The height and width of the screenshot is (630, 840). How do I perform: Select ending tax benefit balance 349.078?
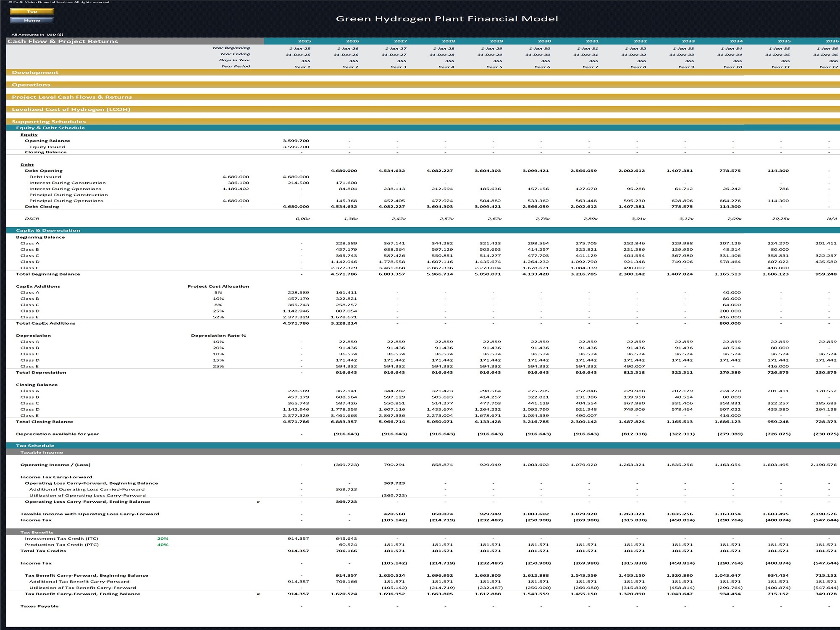(826, 594)
